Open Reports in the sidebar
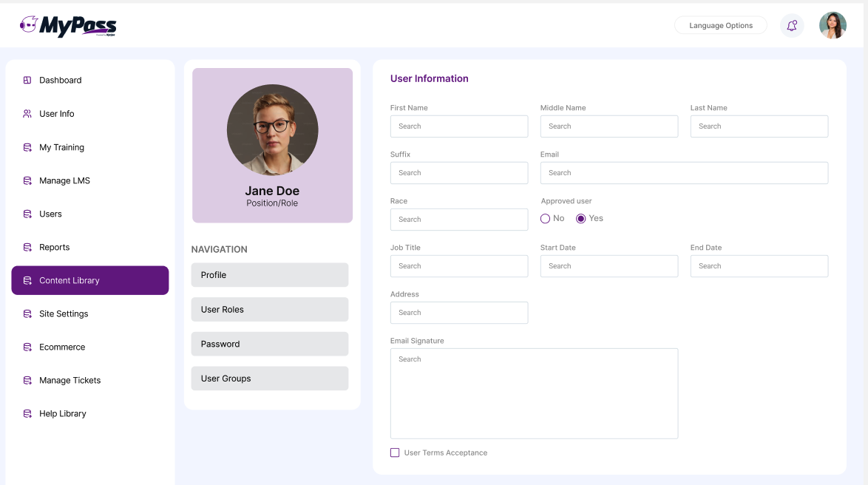Image resolution: width=868 pixels, height=485 pixels. coord(89,247)
